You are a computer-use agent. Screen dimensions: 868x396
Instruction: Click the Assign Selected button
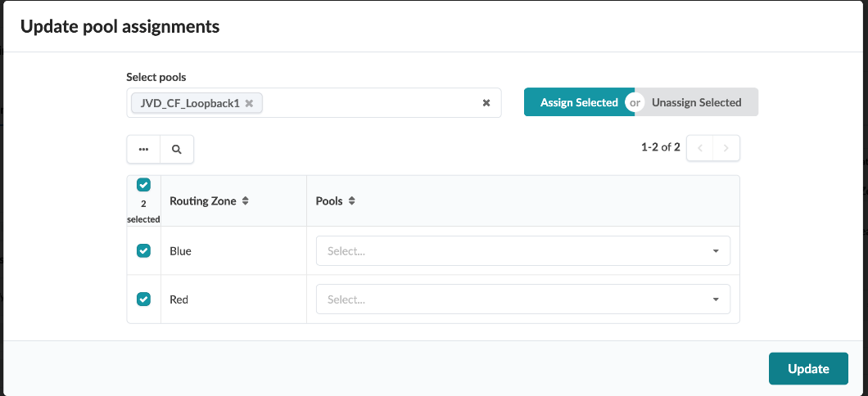[578, 102]
